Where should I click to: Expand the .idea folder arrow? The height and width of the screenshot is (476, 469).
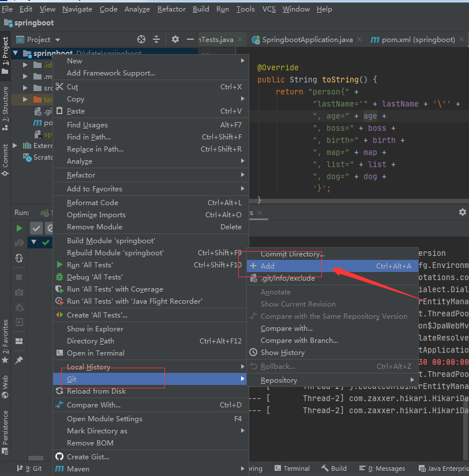25,65
